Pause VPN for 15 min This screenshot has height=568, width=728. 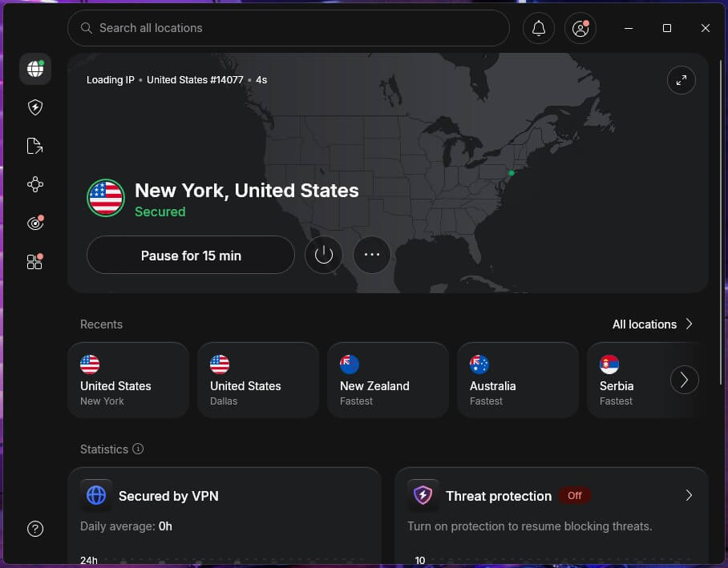[191, 256]
